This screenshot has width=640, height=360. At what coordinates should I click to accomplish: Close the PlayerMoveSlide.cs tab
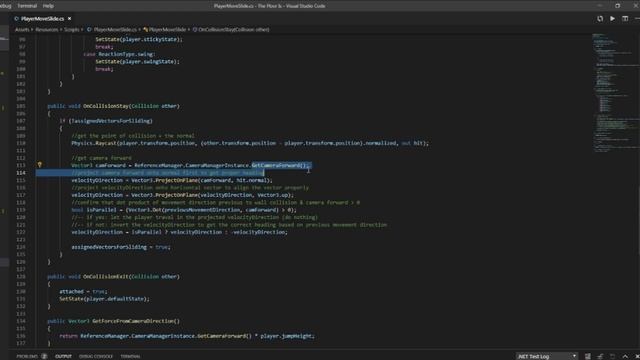tap(69, 19)
